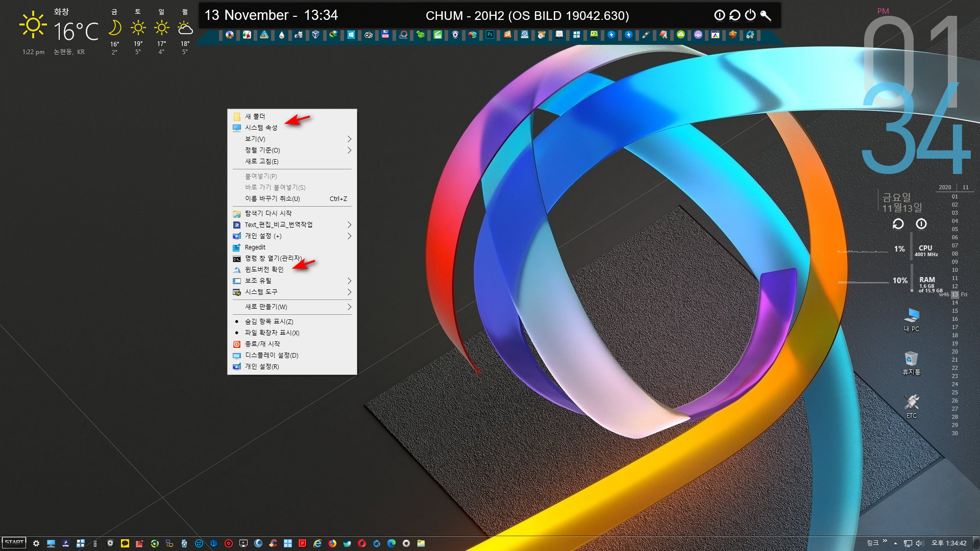Click the power icon in top bar
980x551 pixels.
point(750,15)
